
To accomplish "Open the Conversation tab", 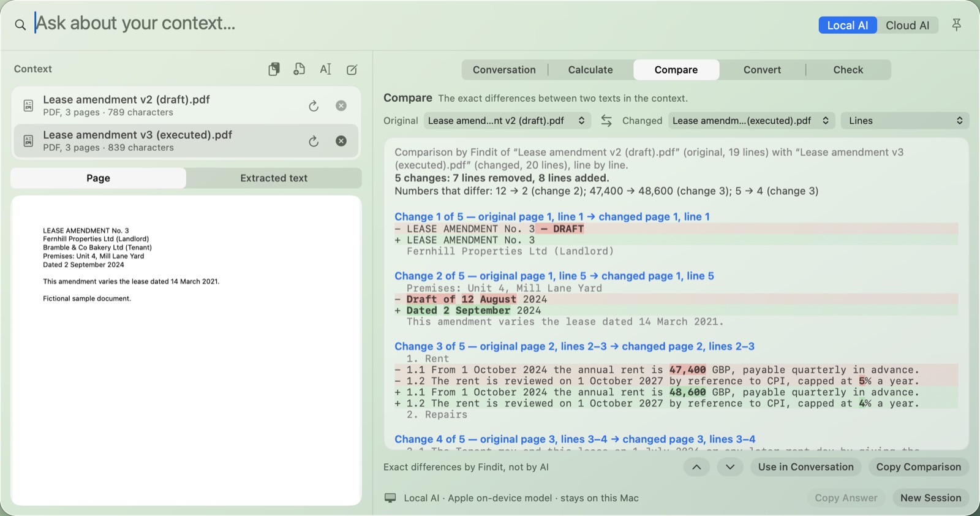I will [504, 70].
